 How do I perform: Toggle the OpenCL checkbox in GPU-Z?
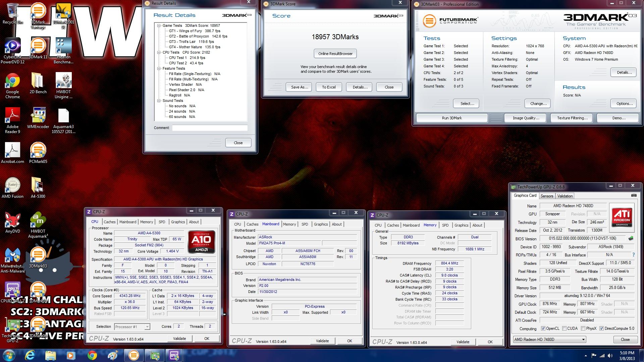click(543, 328)
